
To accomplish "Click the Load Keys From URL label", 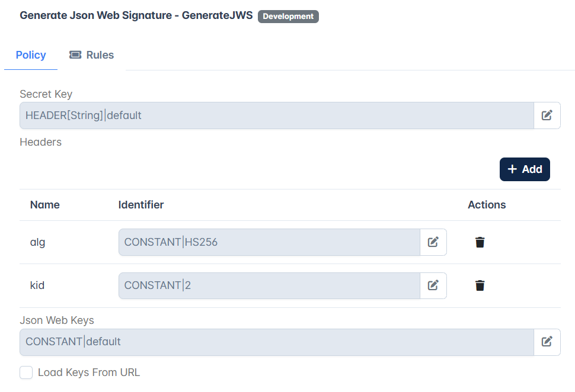I will 89,372.
